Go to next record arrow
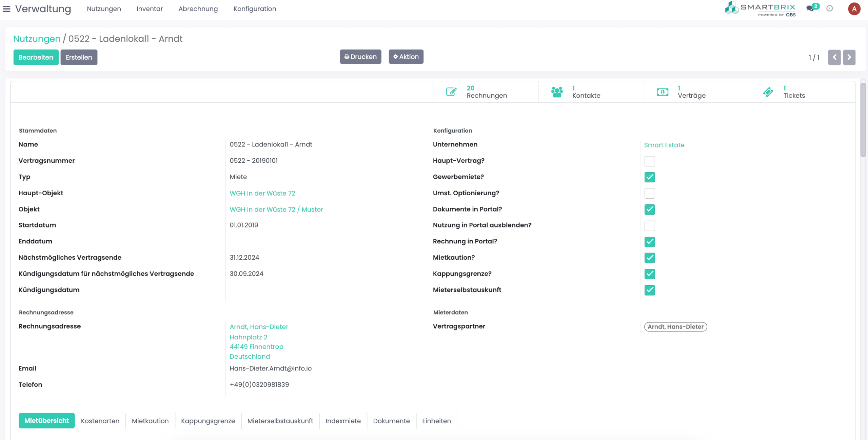868x440 pixels. (x=849, y=57)
